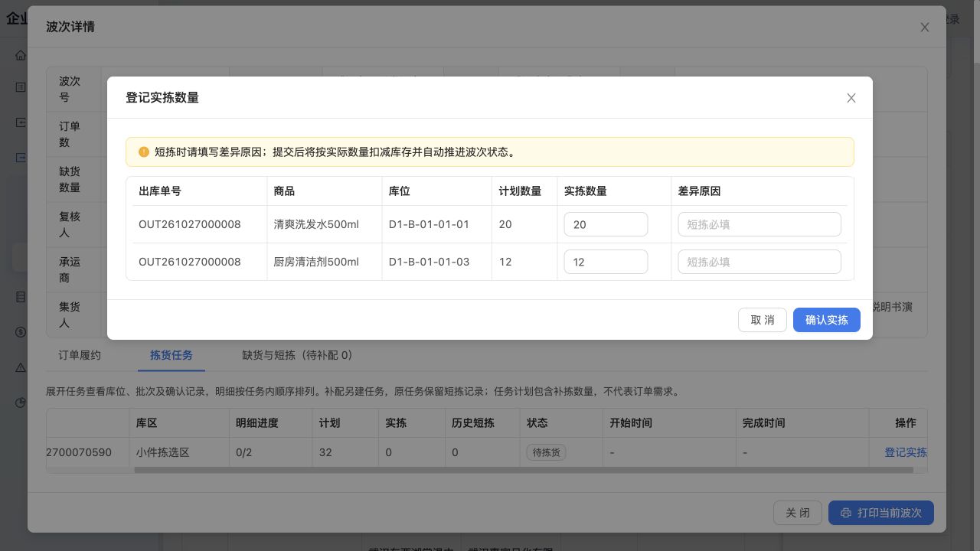The image size is (980, 551).
Task: Close the 登记实拣数量 dialog with X
Action: (x=851, y=98)
